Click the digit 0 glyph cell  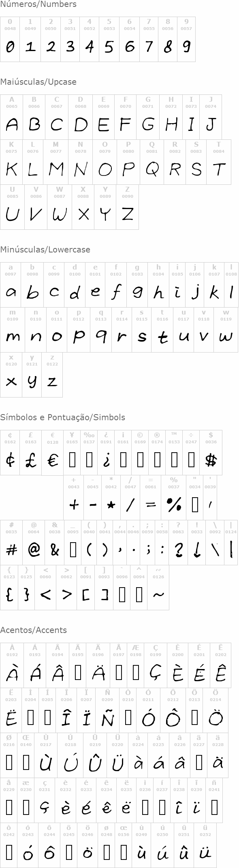(10, 39)
